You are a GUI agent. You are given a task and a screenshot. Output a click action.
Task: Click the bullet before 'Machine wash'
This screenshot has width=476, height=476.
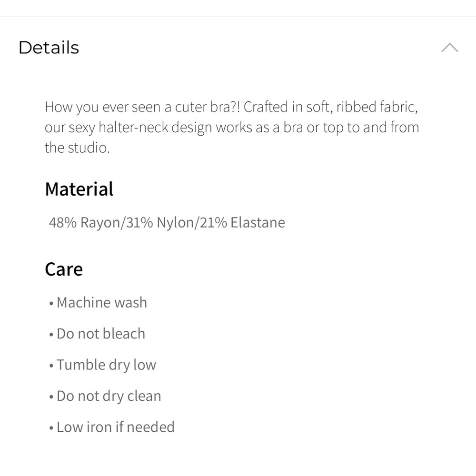51,304
